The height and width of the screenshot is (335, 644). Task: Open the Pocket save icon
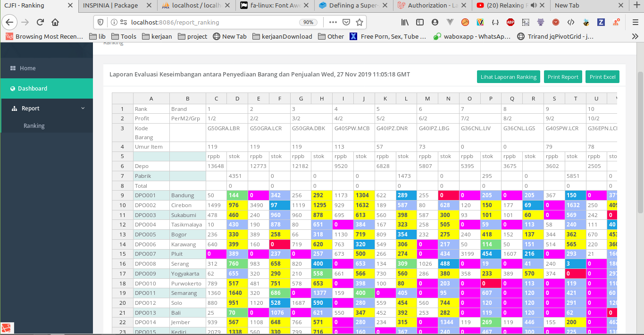pos(346,22)
